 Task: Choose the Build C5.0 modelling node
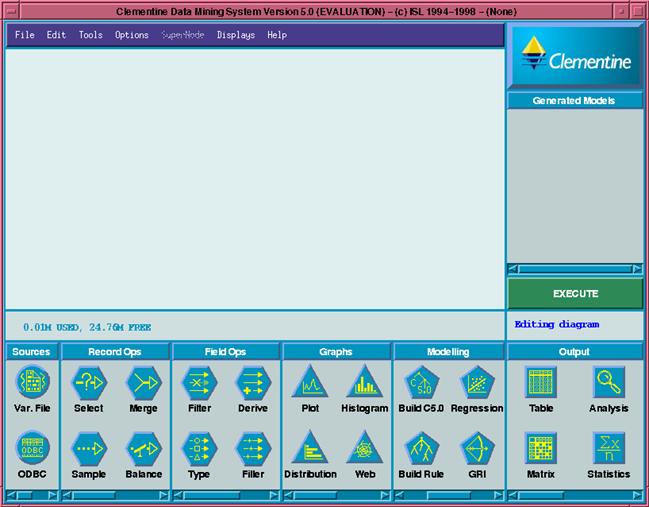(x=421, y=382)
